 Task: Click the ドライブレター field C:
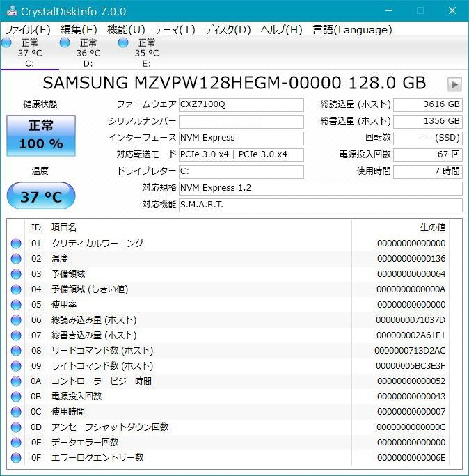click(241, 171)
